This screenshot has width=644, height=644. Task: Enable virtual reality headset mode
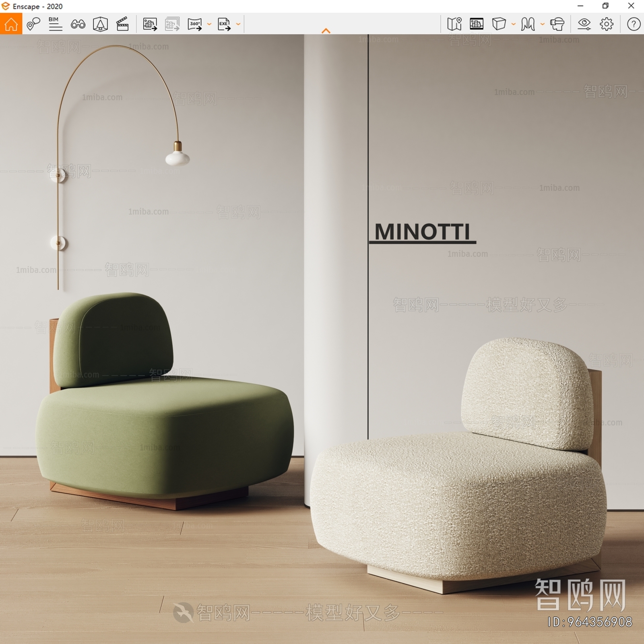click(557, 24)
